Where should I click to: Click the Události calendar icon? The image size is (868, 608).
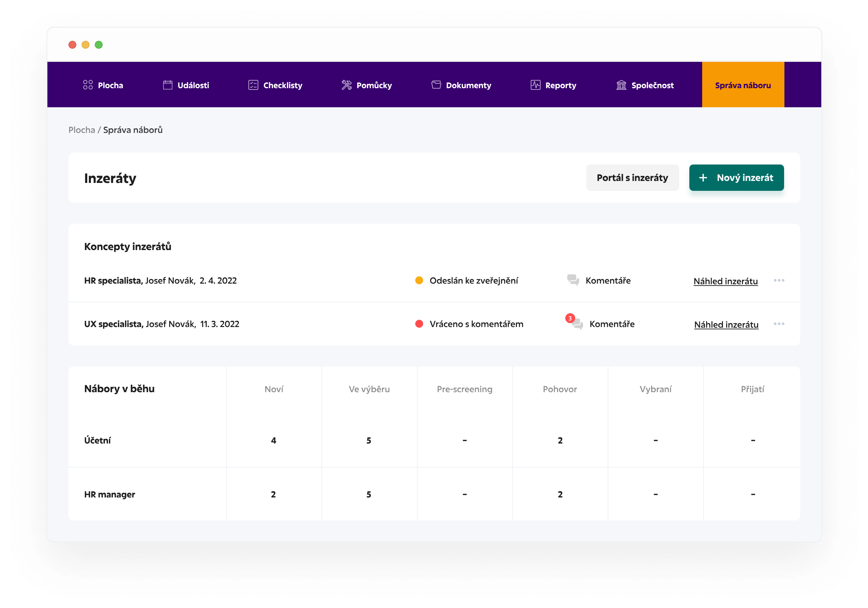pyautogui.click(x=167, y=85)
